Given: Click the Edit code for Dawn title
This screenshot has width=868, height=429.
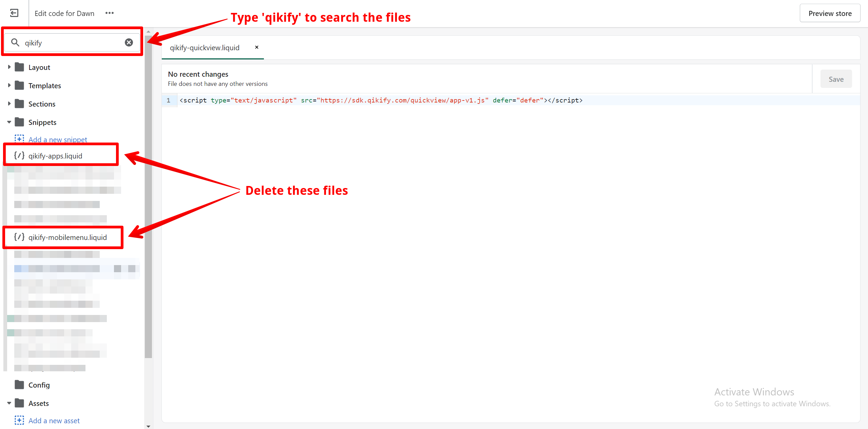Looking at the screenshot, I should point(64,13).
